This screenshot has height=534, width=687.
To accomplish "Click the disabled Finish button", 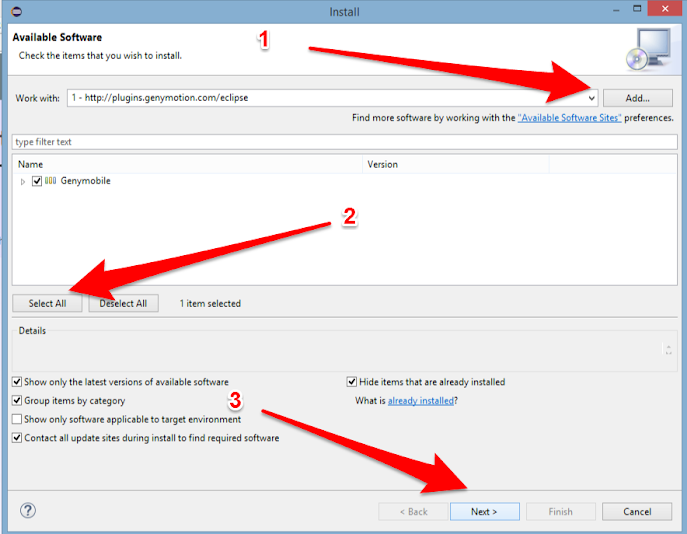I will click(561, 512).
